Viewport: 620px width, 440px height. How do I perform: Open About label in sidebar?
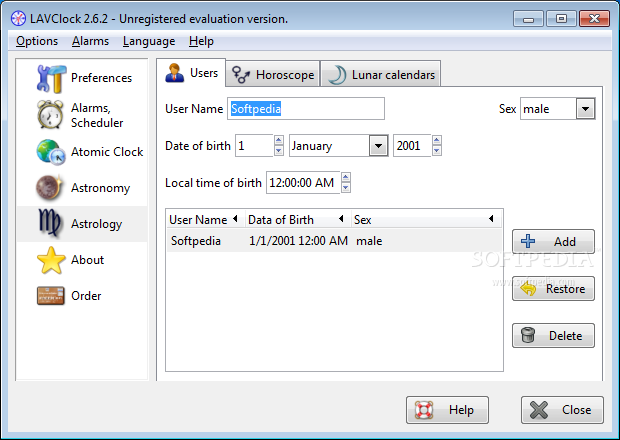[87, 260]
